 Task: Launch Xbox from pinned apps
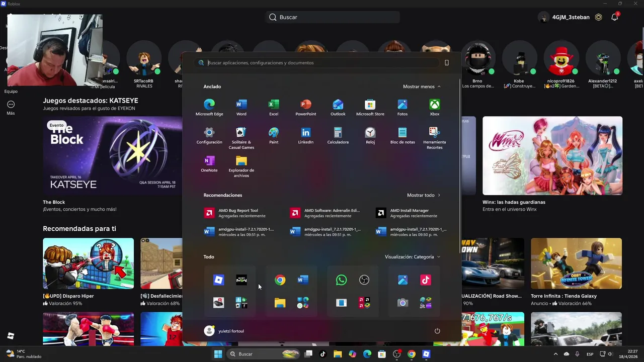(x=435, y=108)
